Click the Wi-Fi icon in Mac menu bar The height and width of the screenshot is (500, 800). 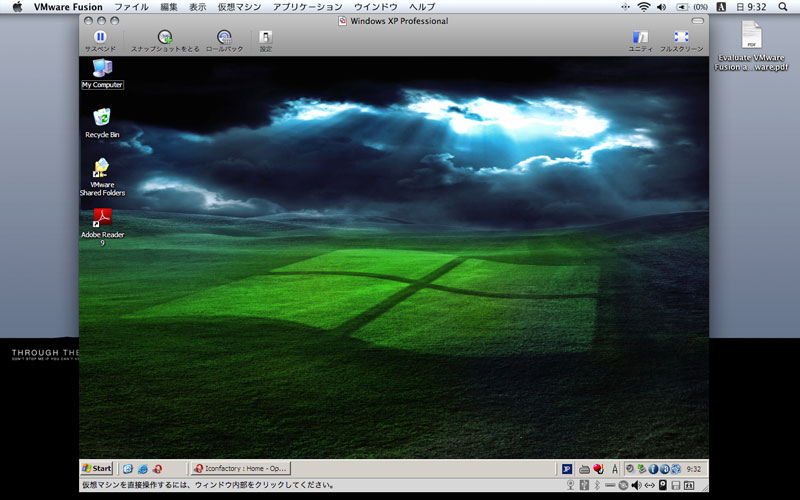[x=644, y=7]
